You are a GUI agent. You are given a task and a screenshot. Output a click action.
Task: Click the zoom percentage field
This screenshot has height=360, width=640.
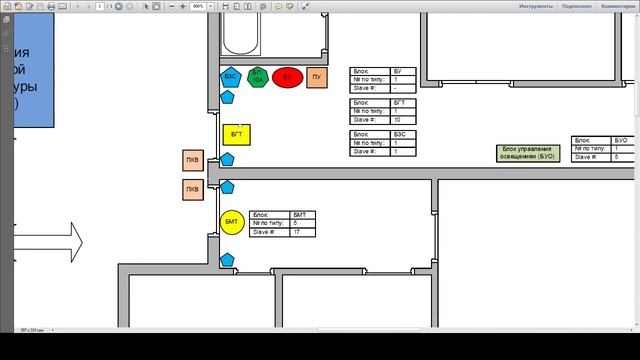click(x=198, y=6)
